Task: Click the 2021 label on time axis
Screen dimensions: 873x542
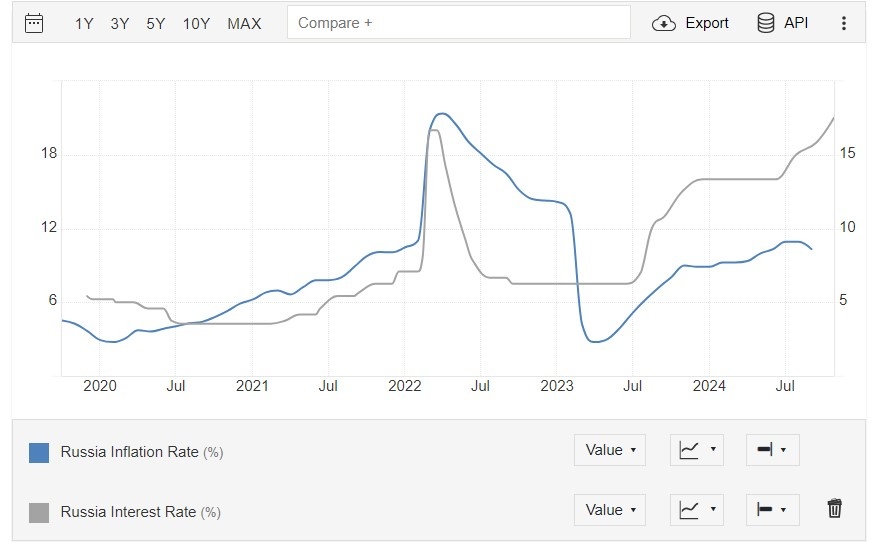Action: pos(252,386)
